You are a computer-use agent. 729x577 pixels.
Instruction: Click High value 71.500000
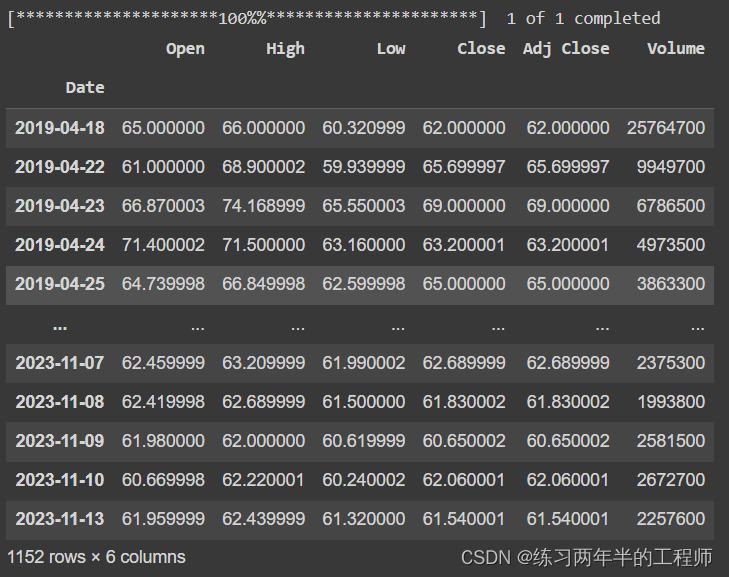pos(264,245)
